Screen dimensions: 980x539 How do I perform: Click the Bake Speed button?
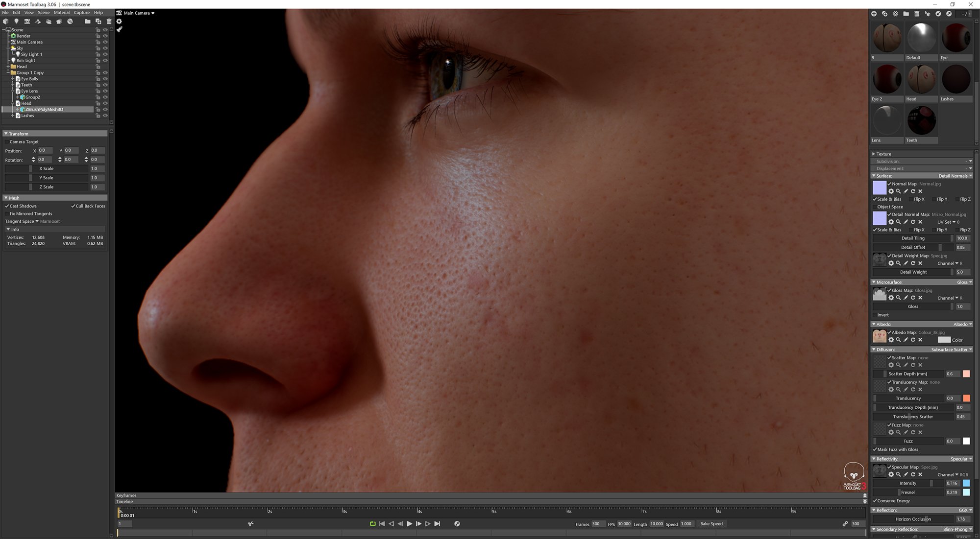coord(711,524)
